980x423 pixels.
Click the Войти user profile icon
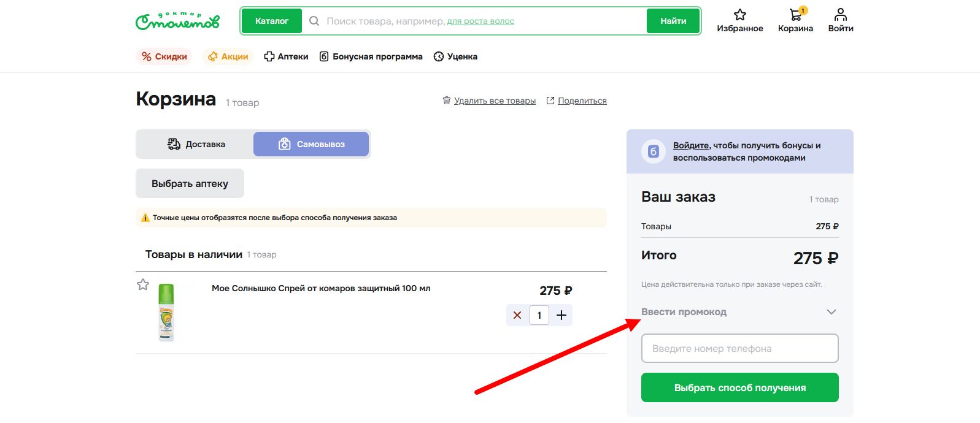click(x=840, y=15)
